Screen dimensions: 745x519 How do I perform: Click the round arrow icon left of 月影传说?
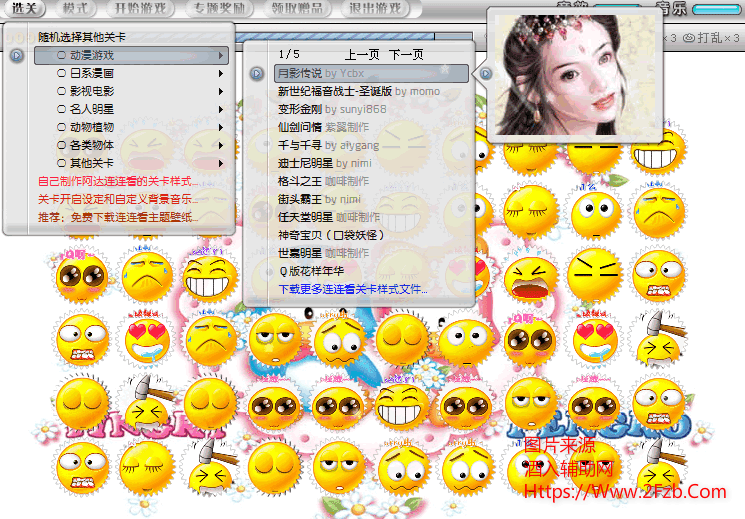[x=257, y=73]
